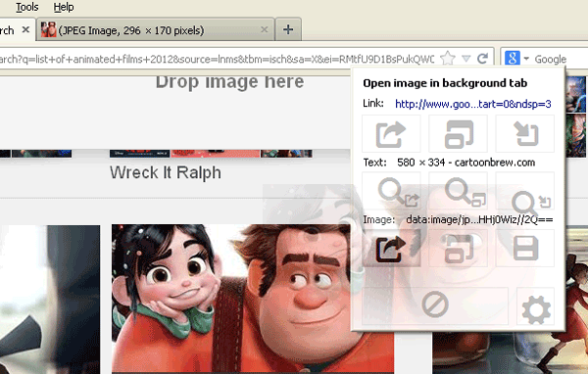Viewport: 588px width, 374px height.
Task: Close the first search tab
Action: (x=25, y=29)
